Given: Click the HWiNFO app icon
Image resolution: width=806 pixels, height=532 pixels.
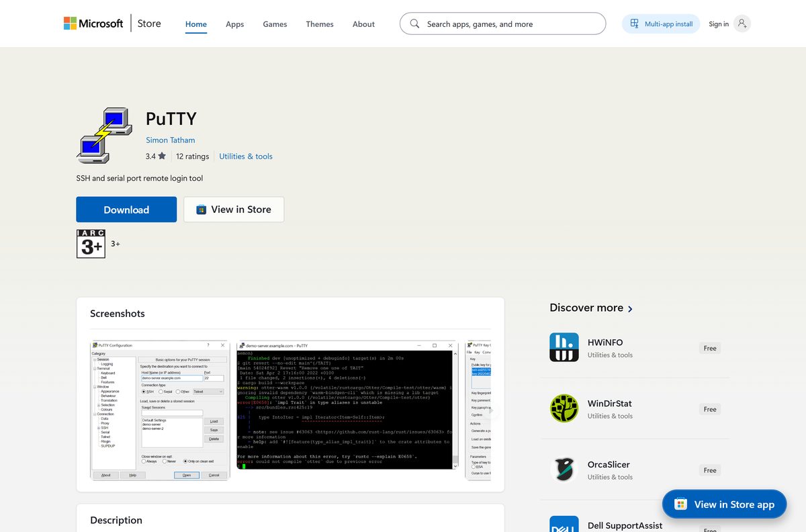Looking at the screenshot, I should tap(564, 347).
